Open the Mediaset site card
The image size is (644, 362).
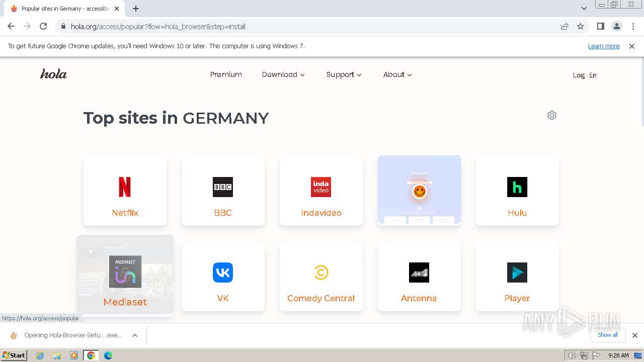[125, 276]
